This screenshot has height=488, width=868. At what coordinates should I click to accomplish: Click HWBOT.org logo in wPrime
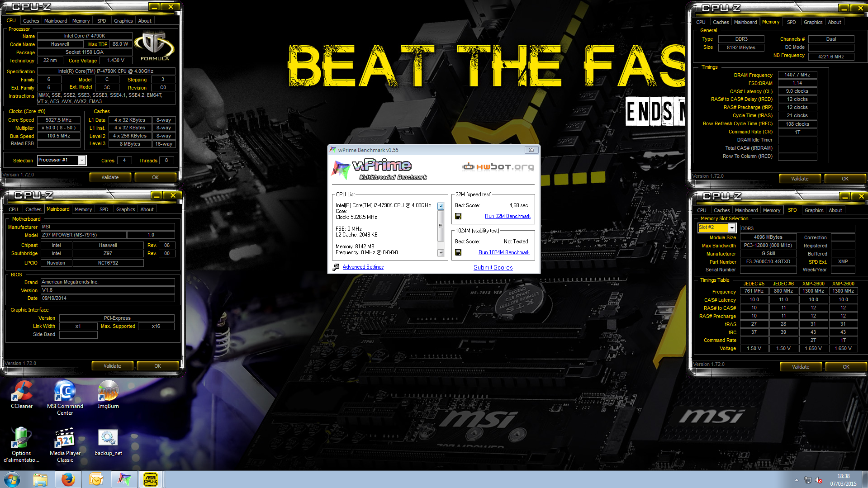[498, 167]
